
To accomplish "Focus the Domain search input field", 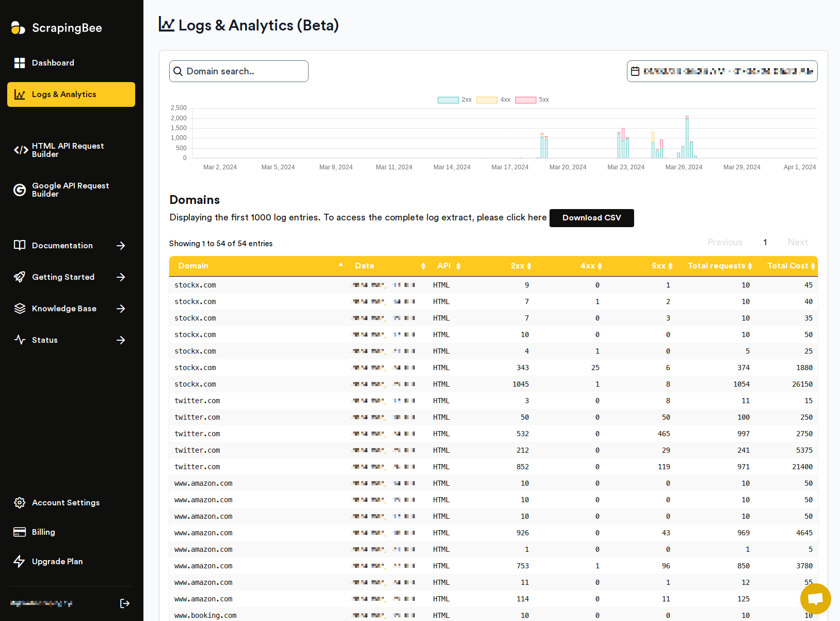I will tap(239, 71).
